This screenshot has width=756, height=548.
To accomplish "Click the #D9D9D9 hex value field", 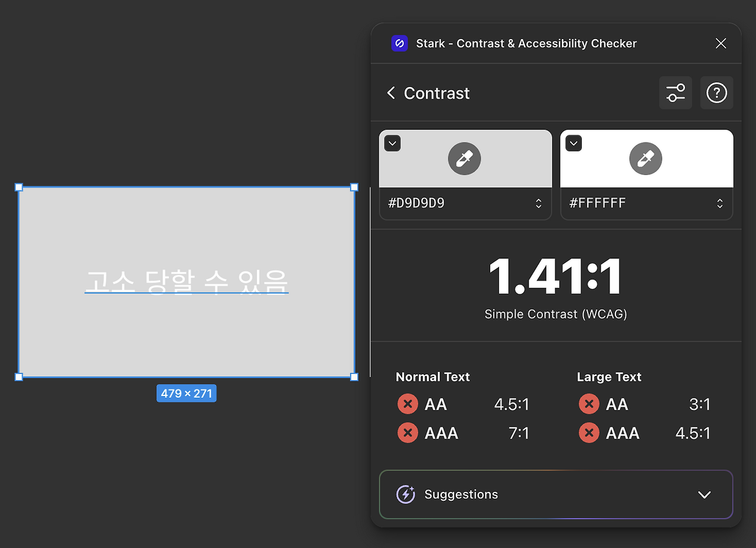I will point(465,203).
